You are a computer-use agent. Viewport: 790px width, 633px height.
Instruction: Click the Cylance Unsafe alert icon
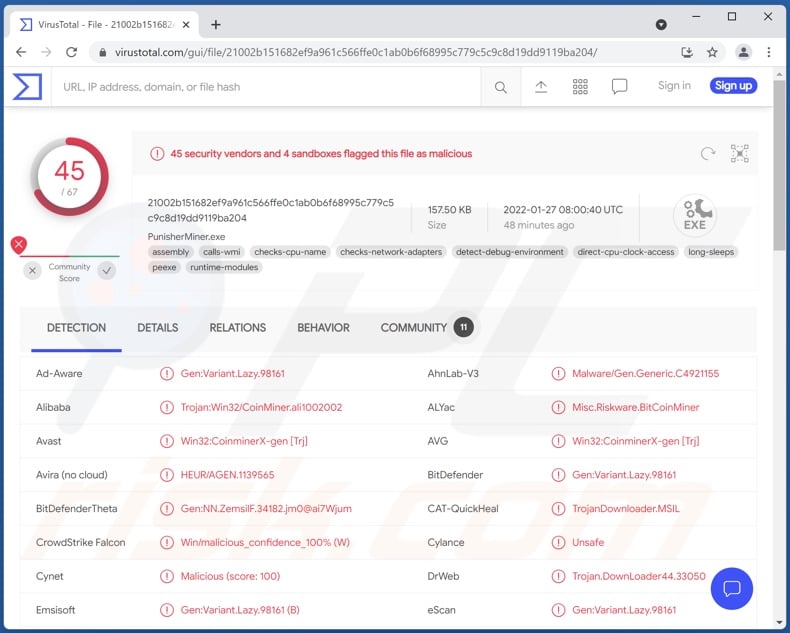(558, 542)
